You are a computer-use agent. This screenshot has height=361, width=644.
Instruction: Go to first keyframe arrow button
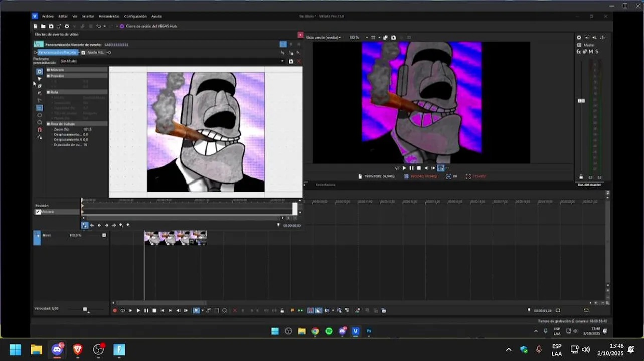pyautogui.click(x=92, y=225)
